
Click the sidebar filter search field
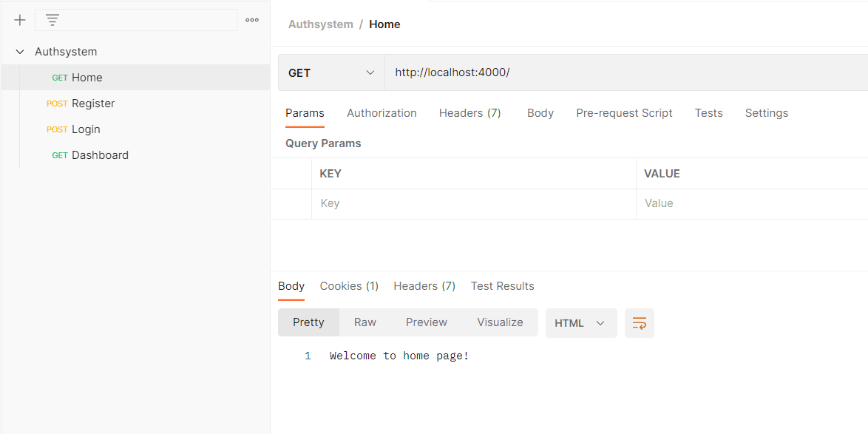(x=135, y=20)
